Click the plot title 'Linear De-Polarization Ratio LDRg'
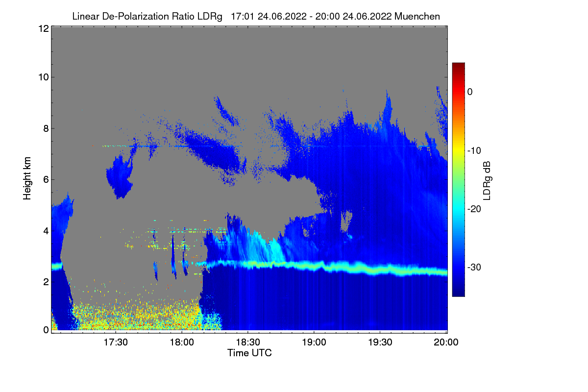Viewport: 588px width, 392px height. point(147,16)
